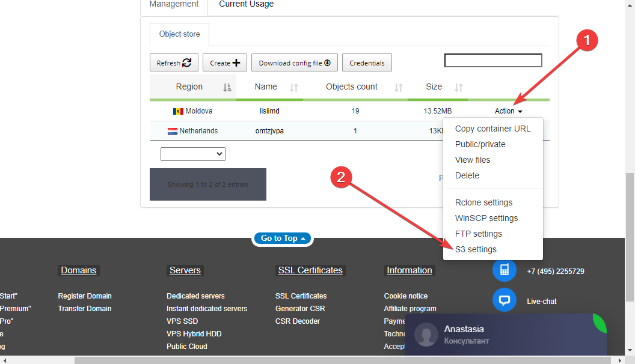Open the entries-per-page select box

[192, 154]
